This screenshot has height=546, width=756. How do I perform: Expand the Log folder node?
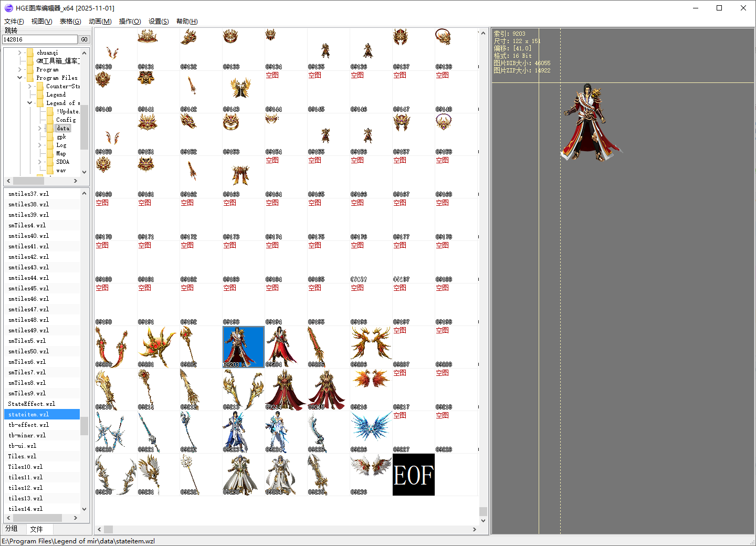(x=39, y=145)
